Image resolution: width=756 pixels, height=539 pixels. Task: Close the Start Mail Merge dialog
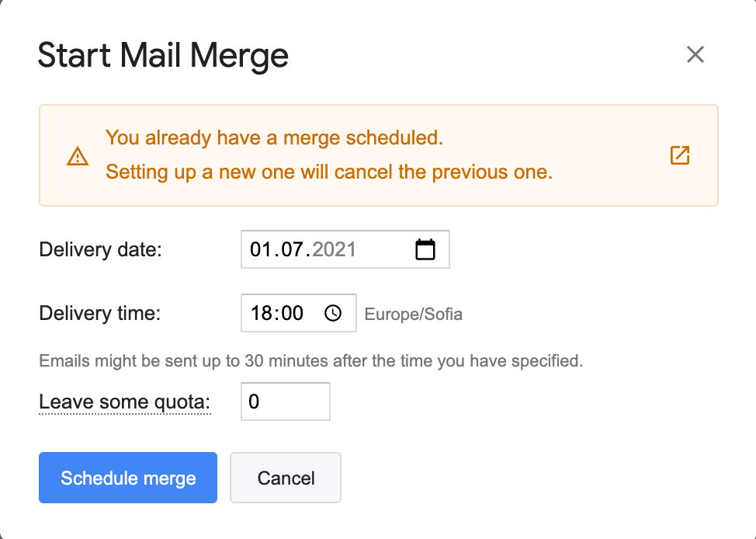coord(695,54)
